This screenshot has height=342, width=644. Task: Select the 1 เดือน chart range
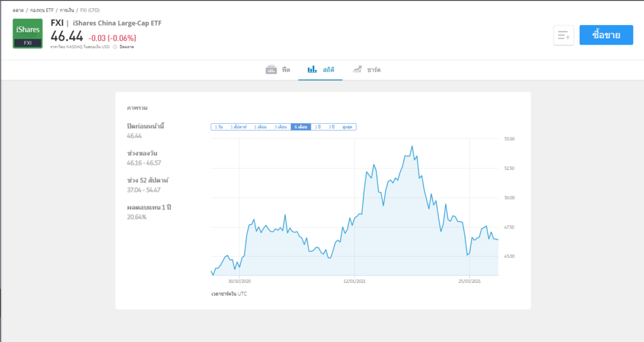coord(260,127)
